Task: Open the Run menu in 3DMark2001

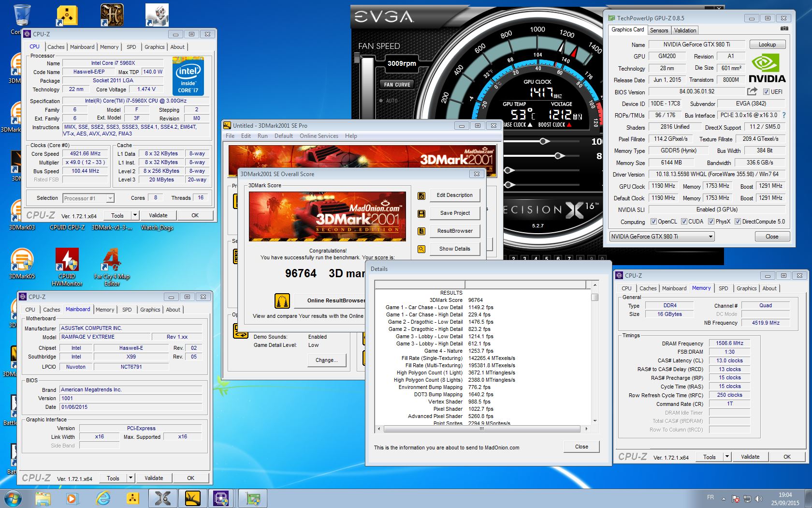Action: coord(262,136)
